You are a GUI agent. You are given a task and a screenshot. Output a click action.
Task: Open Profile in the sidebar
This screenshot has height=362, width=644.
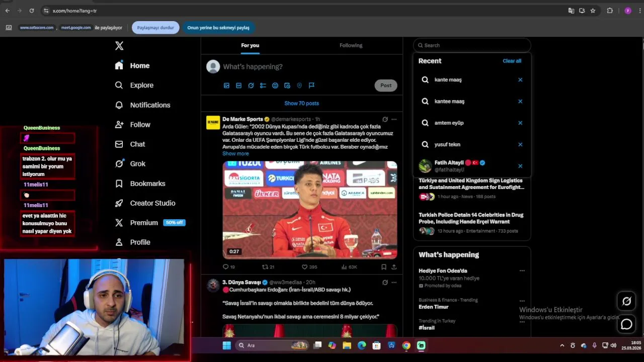click(132, 242)
